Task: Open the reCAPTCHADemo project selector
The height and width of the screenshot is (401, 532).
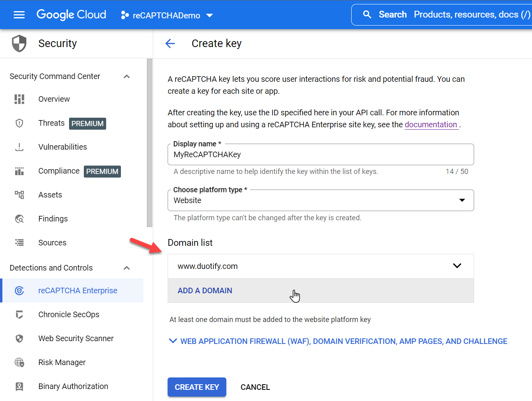Action: 167,15
